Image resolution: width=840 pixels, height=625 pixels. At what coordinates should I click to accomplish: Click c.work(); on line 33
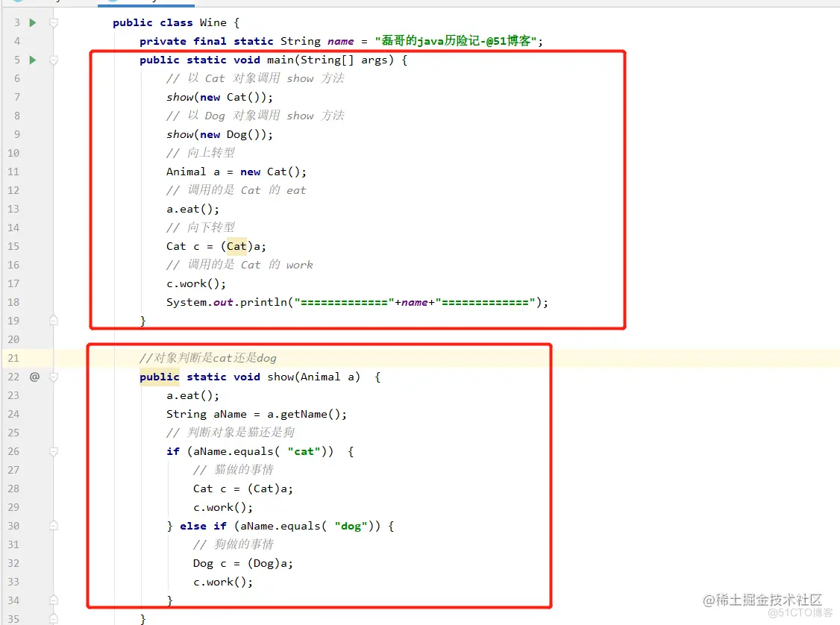pos(223,582)
